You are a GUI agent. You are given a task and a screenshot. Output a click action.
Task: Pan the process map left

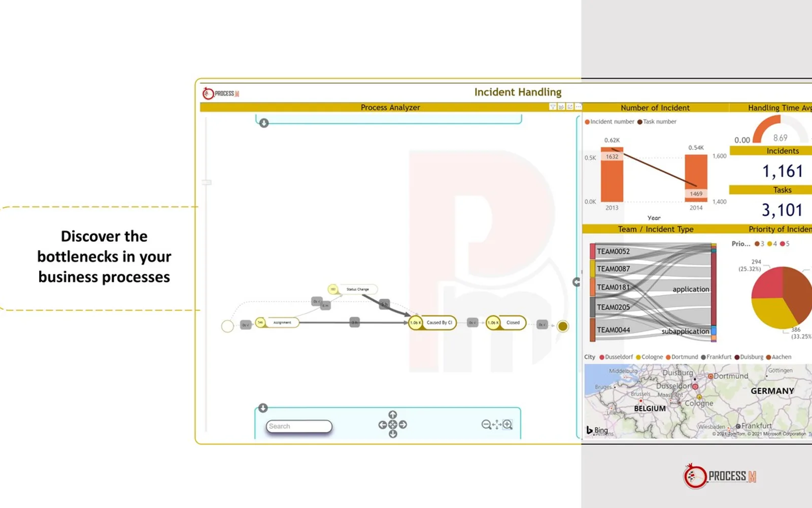pyautogui.click(x=383, y=425)
